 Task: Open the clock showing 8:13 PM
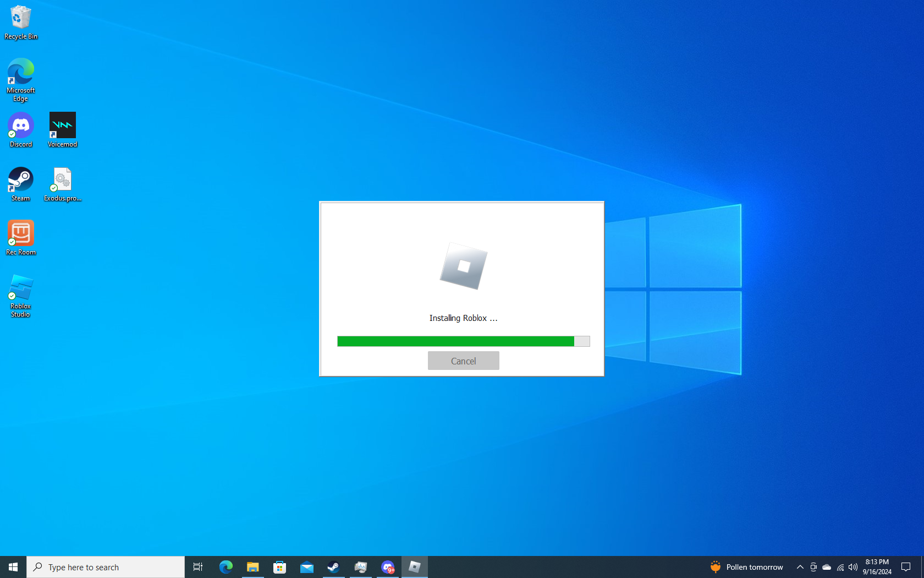pos(877,567)
